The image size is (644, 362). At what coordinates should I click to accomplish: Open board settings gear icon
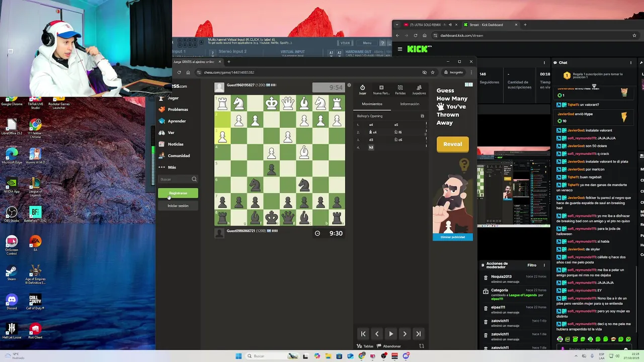[349, 85]
